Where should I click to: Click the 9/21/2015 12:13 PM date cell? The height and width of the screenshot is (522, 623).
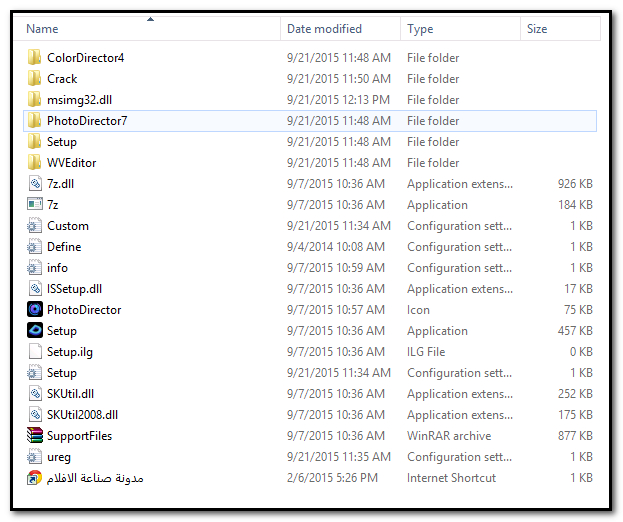tap(339, 100)
